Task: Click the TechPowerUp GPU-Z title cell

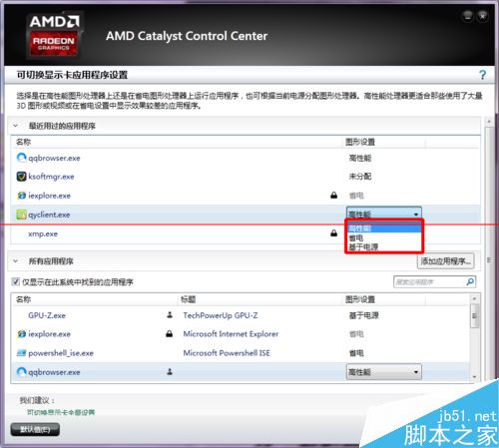Action: click(221, 315)
